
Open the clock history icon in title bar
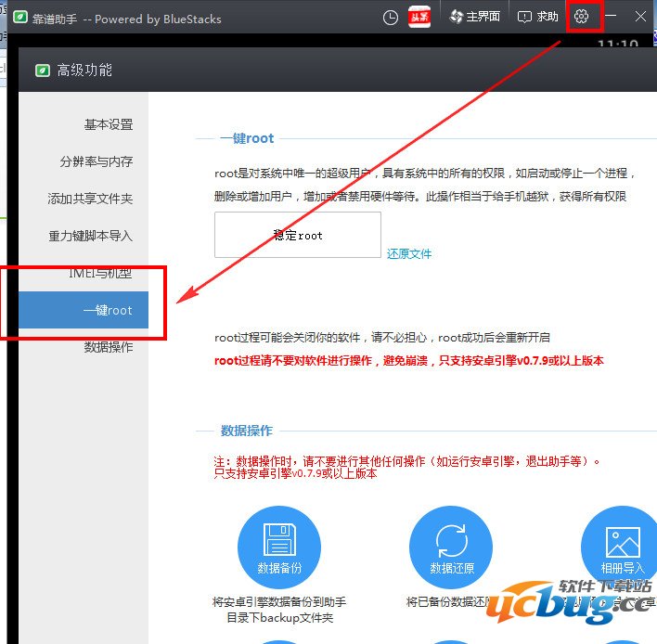390,18
